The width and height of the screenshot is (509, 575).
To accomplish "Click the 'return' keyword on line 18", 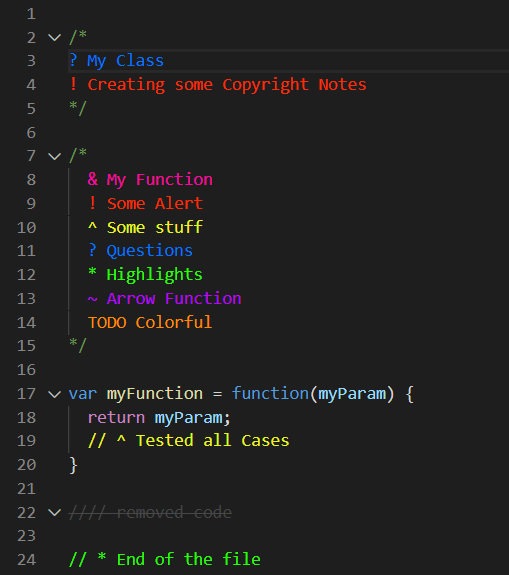I will 117,418.
